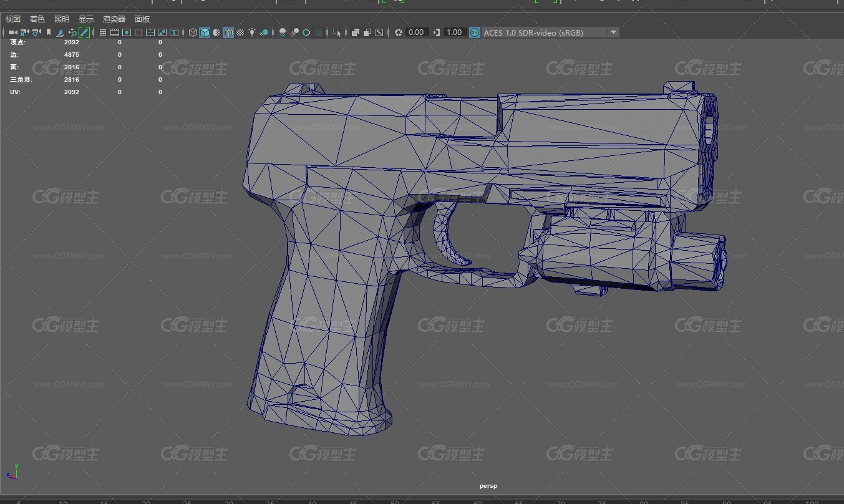Click the camera Bookmarks icon
Image resolution: width=844 pixels, height=504 pixels.
tap(49, 32)
